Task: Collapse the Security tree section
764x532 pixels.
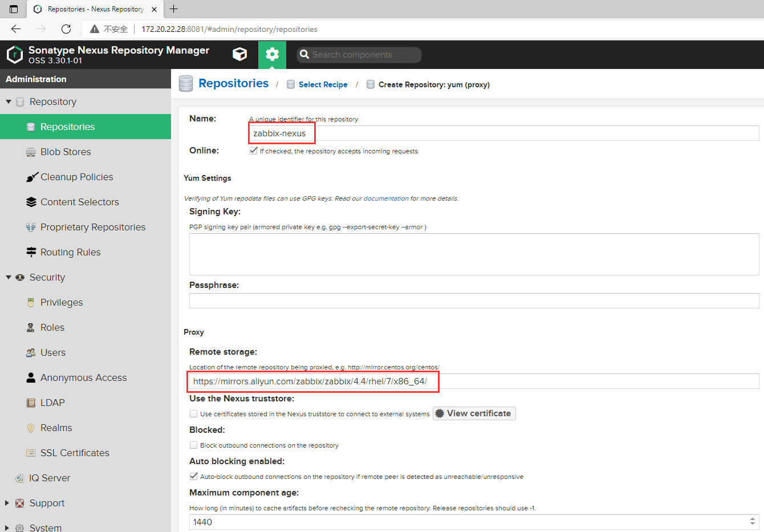Action: coord(9,277)
